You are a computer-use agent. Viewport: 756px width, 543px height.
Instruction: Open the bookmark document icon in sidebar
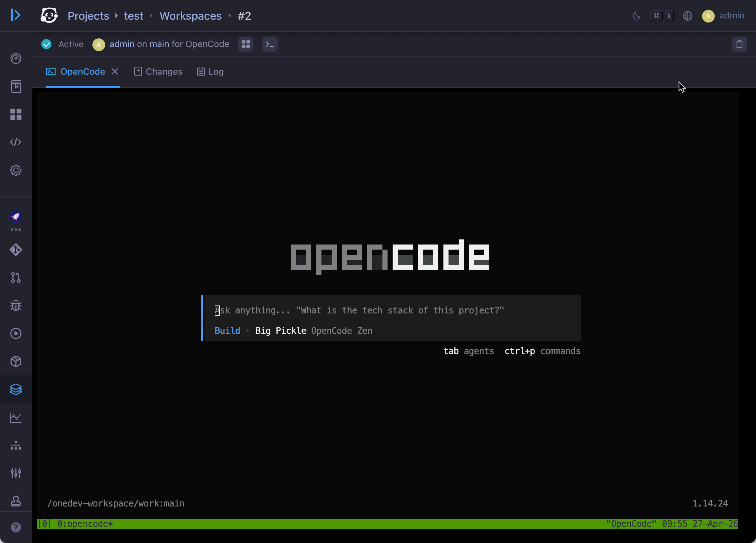tap(16, 86)
